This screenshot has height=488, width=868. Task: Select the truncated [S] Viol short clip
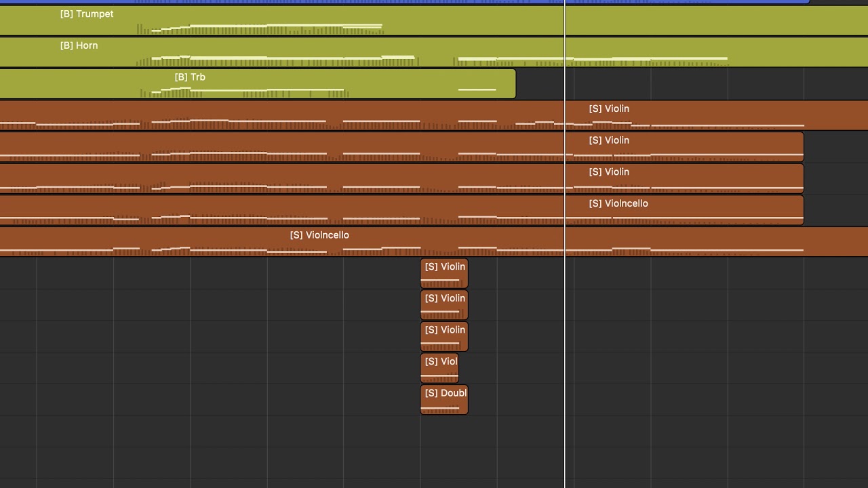[439, 368]
